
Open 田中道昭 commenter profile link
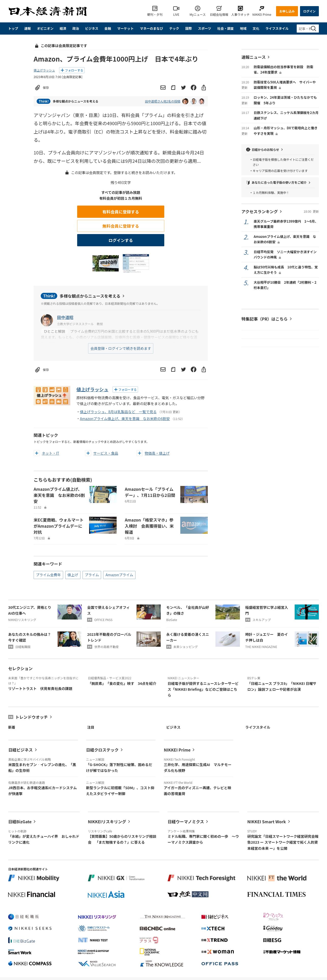pyautogui.click(x=65, y=318)
